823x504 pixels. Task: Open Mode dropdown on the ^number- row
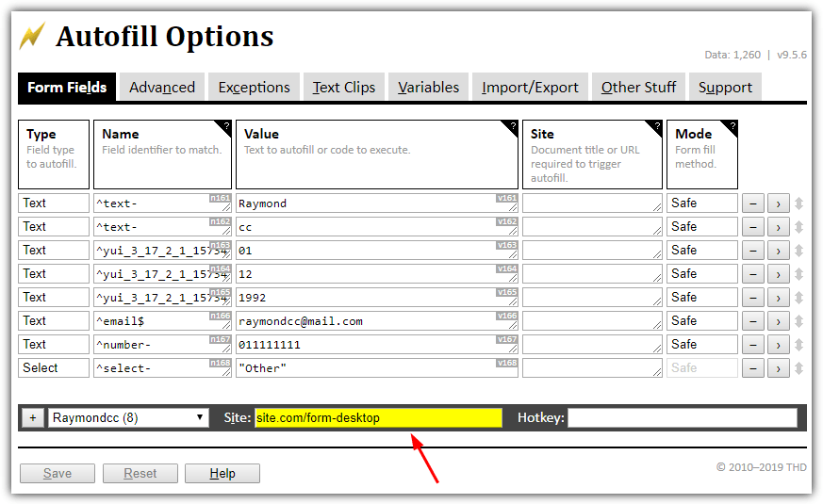[702, 345]
